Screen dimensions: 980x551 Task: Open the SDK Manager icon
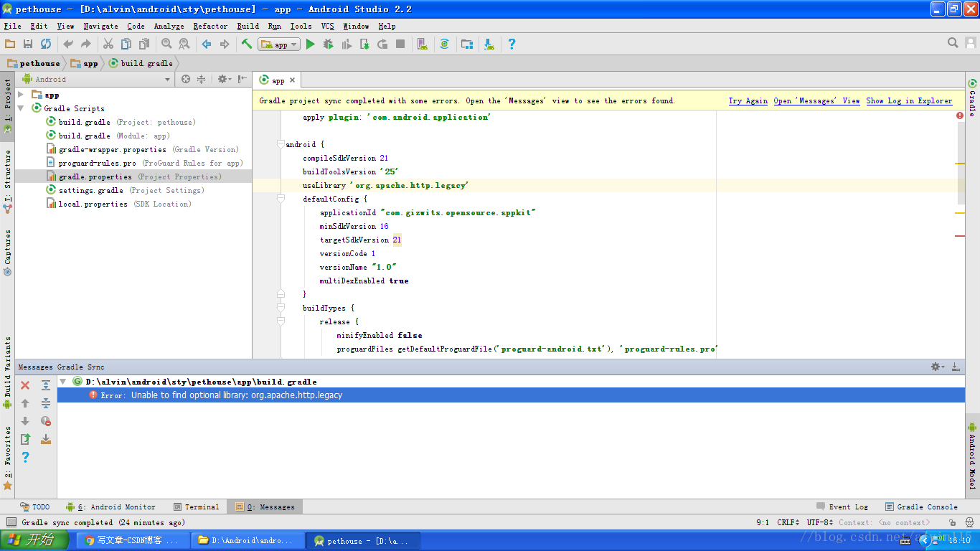click(x=489, y=44)
